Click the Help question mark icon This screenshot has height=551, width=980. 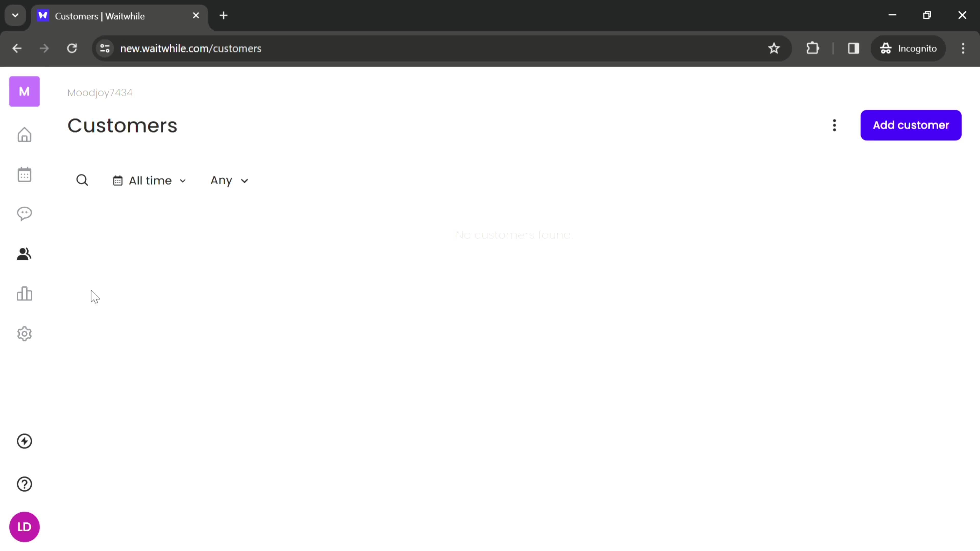click(24, 484)
